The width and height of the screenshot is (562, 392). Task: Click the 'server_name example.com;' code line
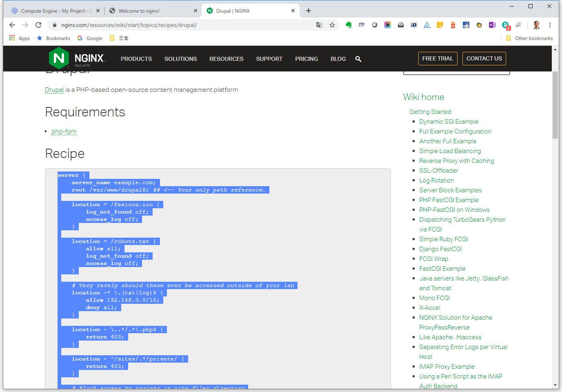tap(113, 183)
